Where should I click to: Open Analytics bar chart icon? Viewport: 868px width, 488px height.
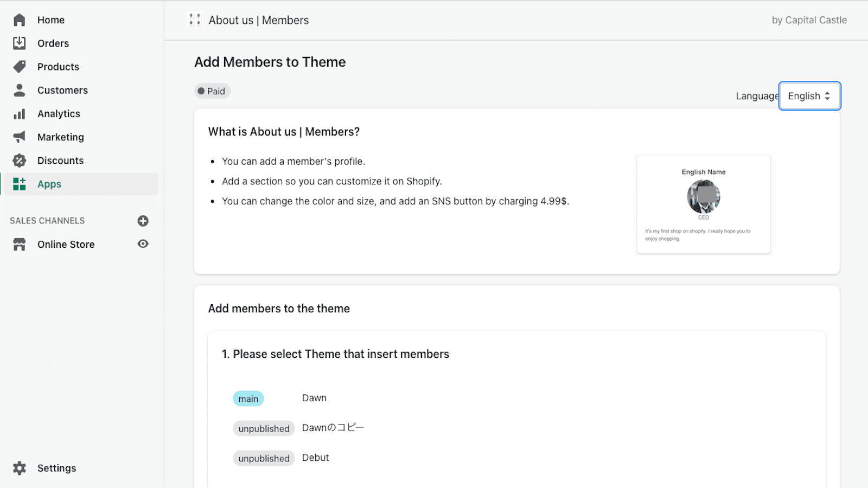tap(20, 114)
